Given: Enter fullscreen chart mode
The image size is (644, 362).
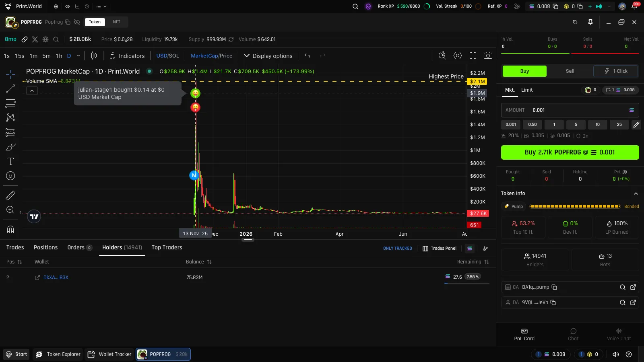Looking at the screenshot, I should [473, 56].
